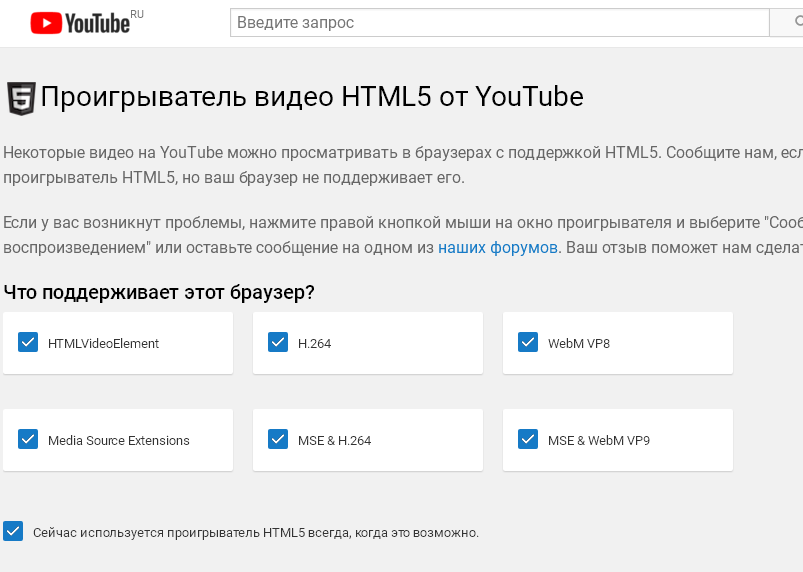Open the 'наших форумов' link
Screen dimensions: 803x572
tap(498, 248)
